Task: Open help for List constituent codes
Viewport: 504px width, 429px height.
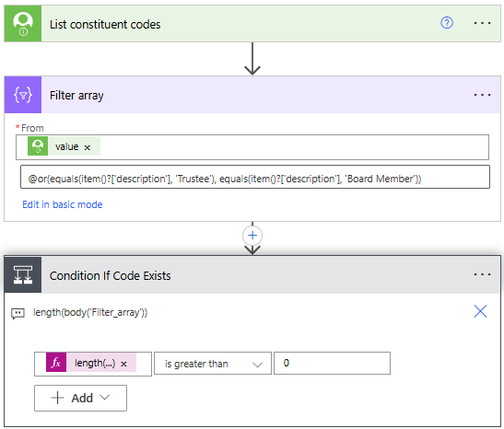Action: (447, 23)
